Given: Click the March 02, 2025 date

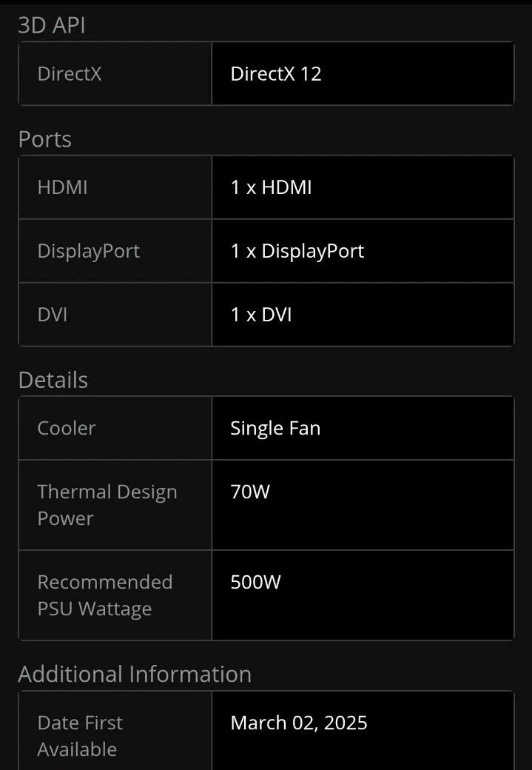Looking at the screenshot, I should [299, 723].
